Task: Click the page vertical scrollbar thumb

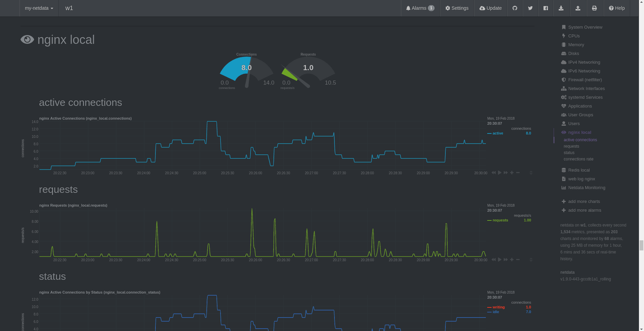Action: coord(641,245)
